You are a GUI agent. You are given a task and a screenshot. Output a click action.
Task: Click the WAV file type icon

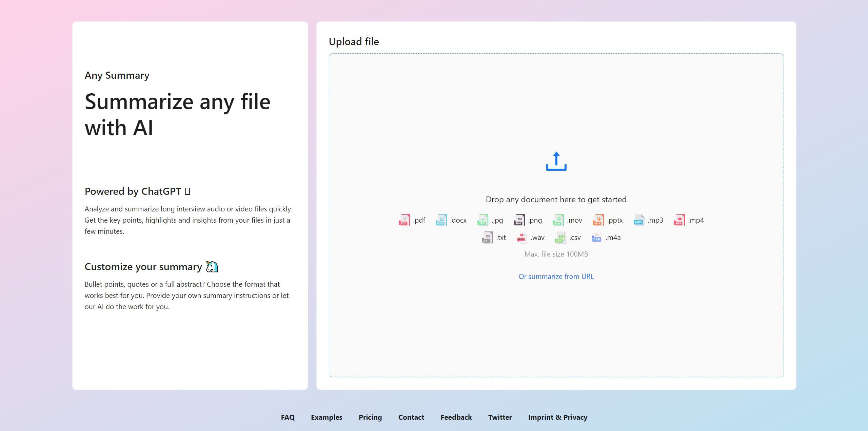[521, 238]
